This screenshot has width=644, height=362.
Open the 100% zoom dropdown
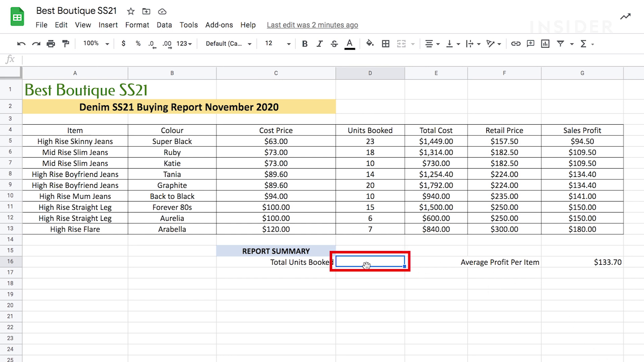[x=96, y=44]
